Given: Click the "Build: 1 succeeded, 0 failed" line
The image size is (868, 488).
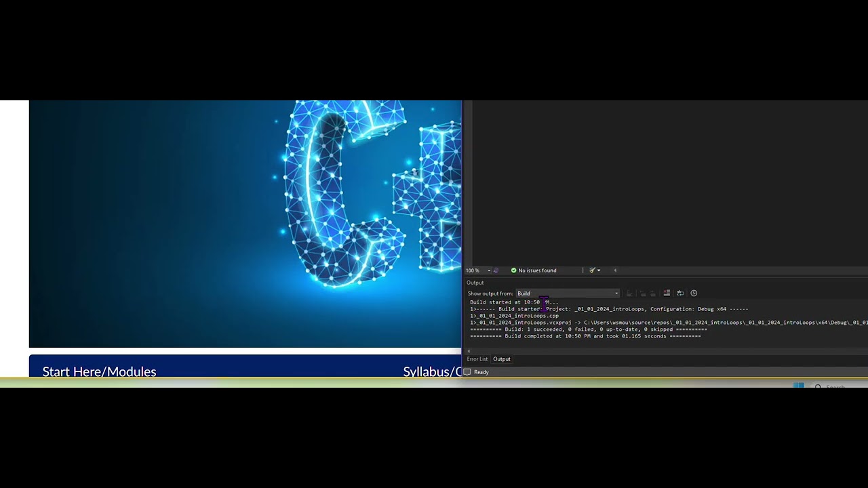Looking at the screenshot, I should coord(589,329).
